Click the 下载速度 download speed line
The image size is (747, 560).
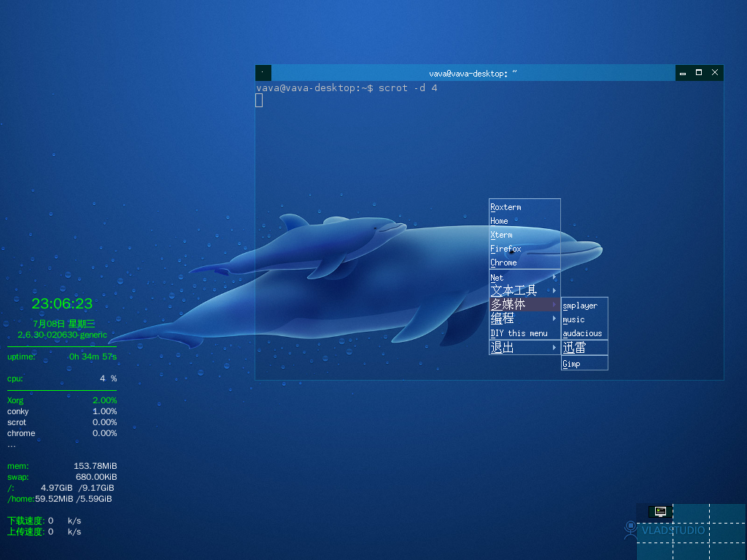(x=44, y=521)
